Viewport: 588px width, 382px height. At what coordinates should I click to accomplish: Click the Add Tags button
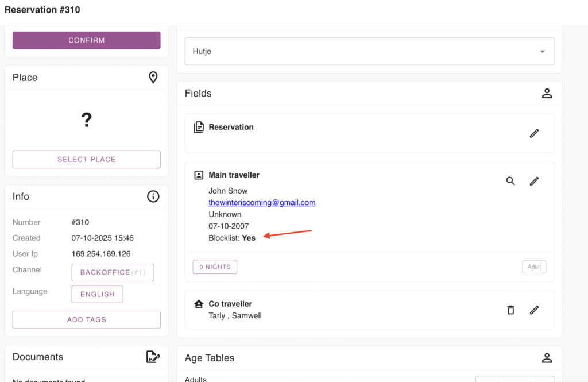(87, 319)
